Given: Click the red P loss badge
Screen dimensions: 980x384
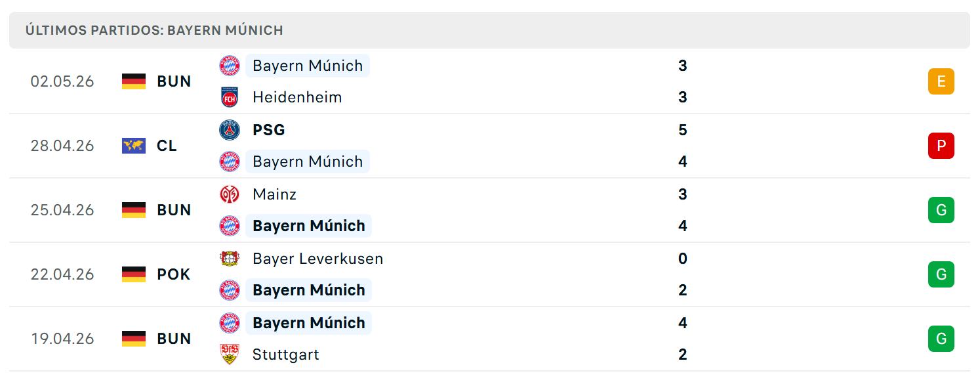Looking at the screenshot, I should tap(941, 146).
